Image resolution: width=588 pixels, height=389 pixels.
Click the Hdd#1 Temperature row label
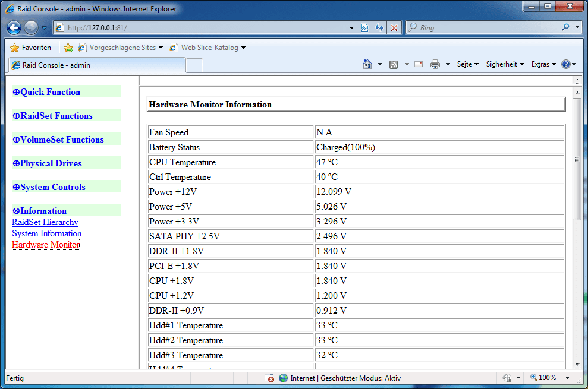coord(186,325)
